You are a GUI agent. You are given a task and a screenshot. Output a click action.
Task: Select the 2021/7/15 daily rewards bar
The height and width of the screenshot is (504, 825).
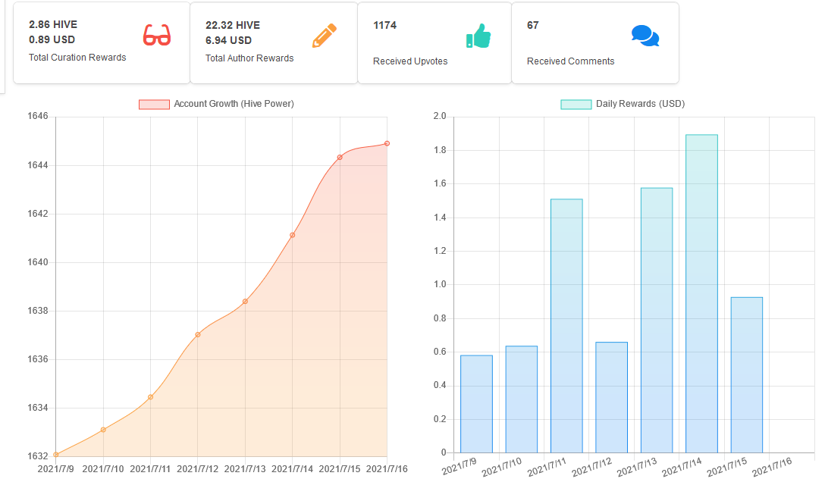coord(747,375)
